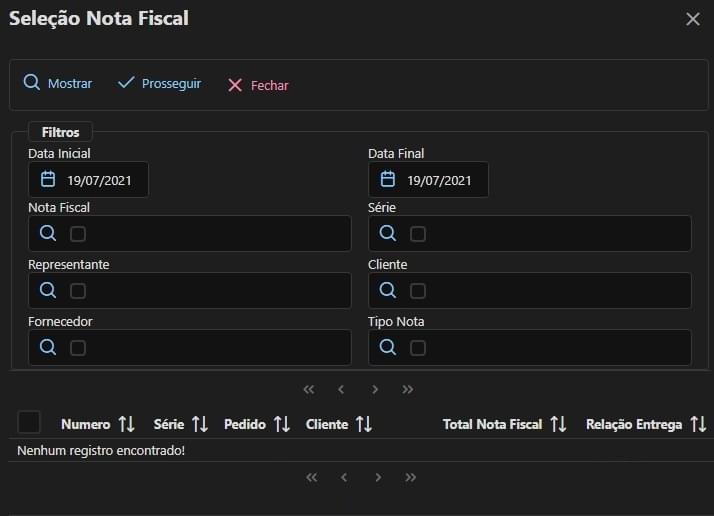Sort table by Relação Entrega arrows
This screenshot has width=714, height=516.
(x=698, y=424)
